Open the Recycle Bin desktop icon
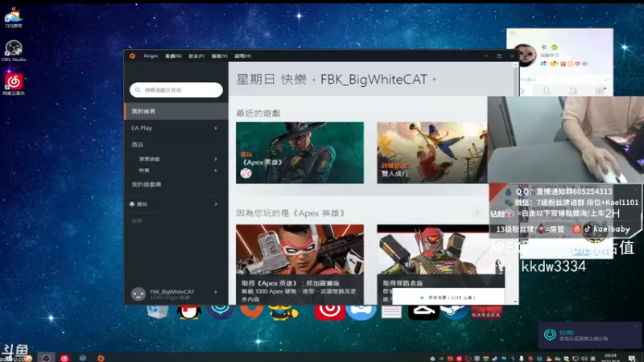This screenshot has width=644, height=362. (x=158, y=311)
